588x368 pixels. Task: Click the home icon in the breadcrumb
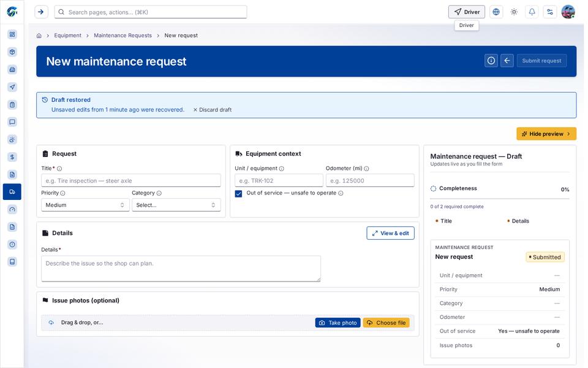(39, 36)
